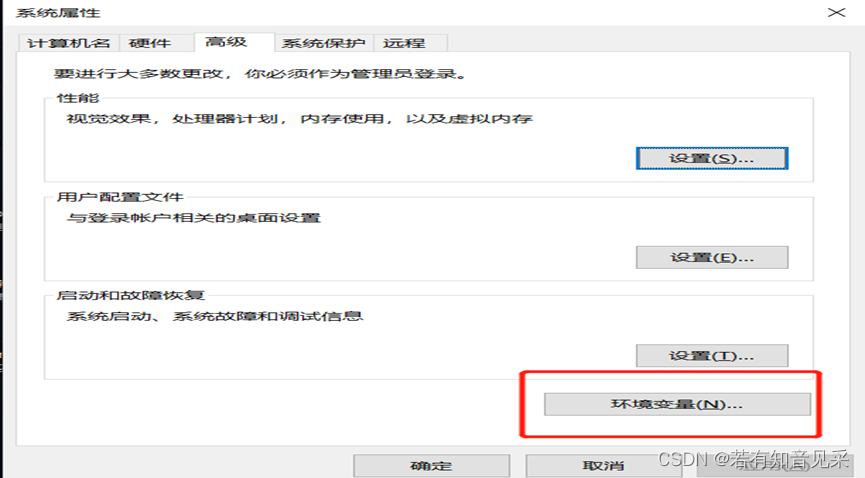The width and height of the screenshot is (865, 478).
Task: Click the 性能 group label
Action: coord(78,98)
